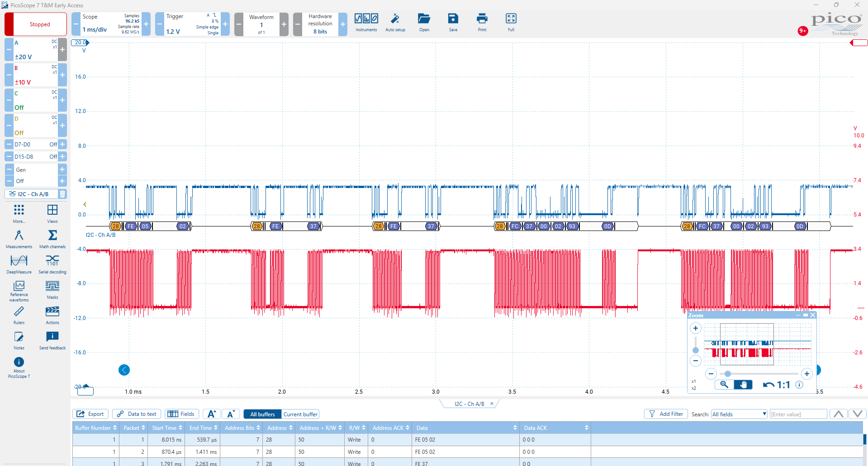Select the hand pan tool in Zoom window
This screenshot has width=868, height=466.
click(743, 385)
